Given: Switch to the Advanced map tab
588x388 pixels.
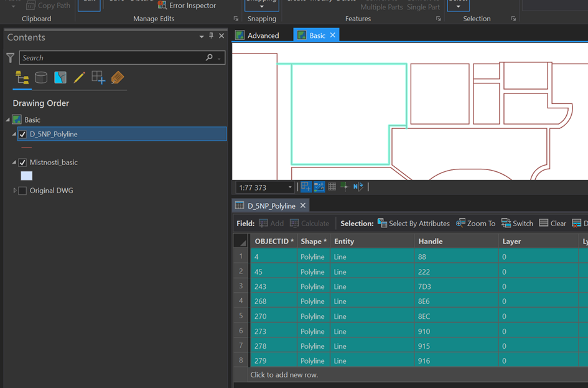Looking at the screenshot, I should click(x=263, y=35).
